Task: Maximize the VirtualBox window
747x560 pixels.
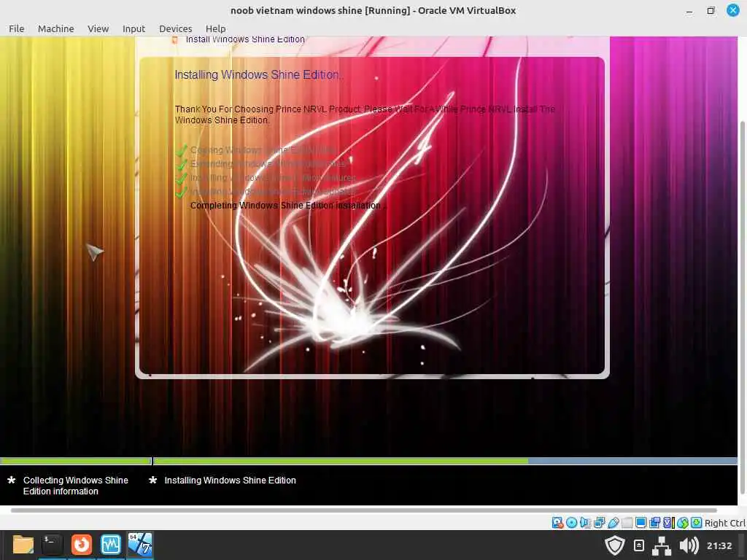Action: pos(711,10)
